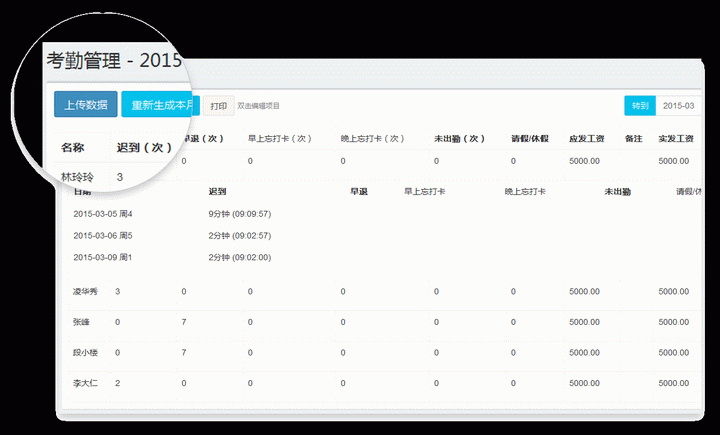Click the 双击编辑项目 hint text

(x=259, y=106)
